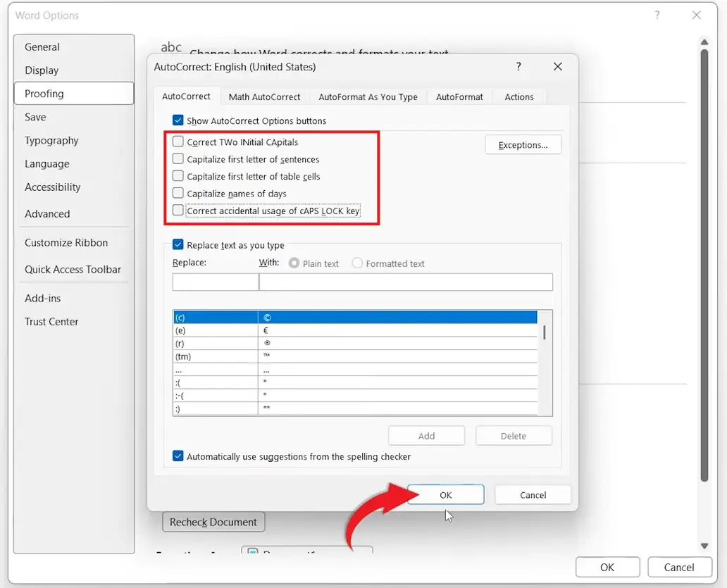Open the General options category
The width and height of the screenshot is (727, 588).
[x=74, y=46]
